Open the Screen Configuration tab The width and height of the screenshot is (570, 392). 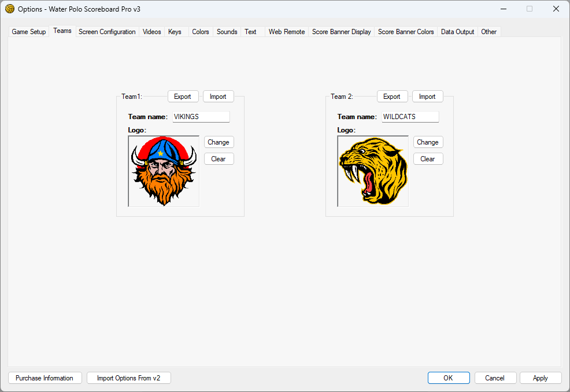tap(107, 32)
